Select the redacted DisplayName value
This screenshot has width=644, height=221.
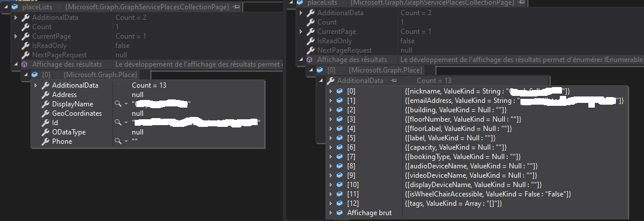[x=162, y=104]
